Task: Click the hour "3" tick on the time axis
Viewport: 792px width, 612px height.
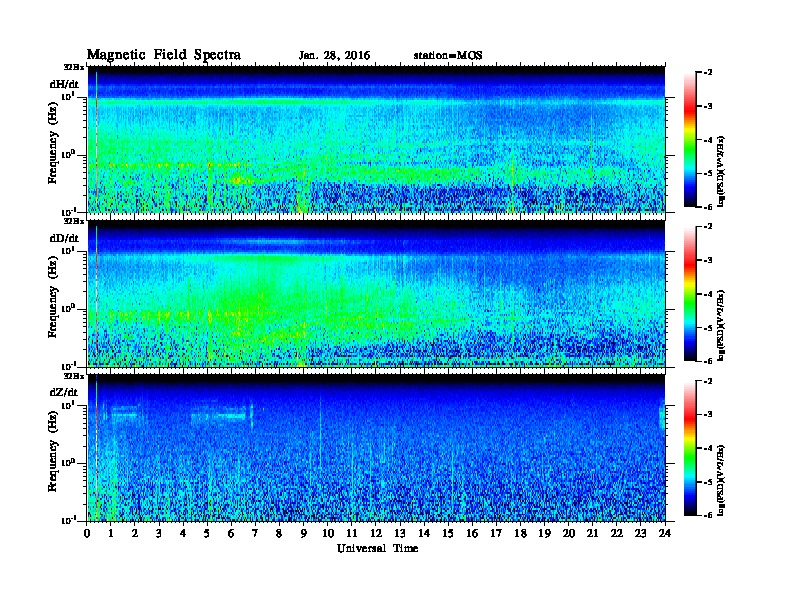Action: coord(159,533)
